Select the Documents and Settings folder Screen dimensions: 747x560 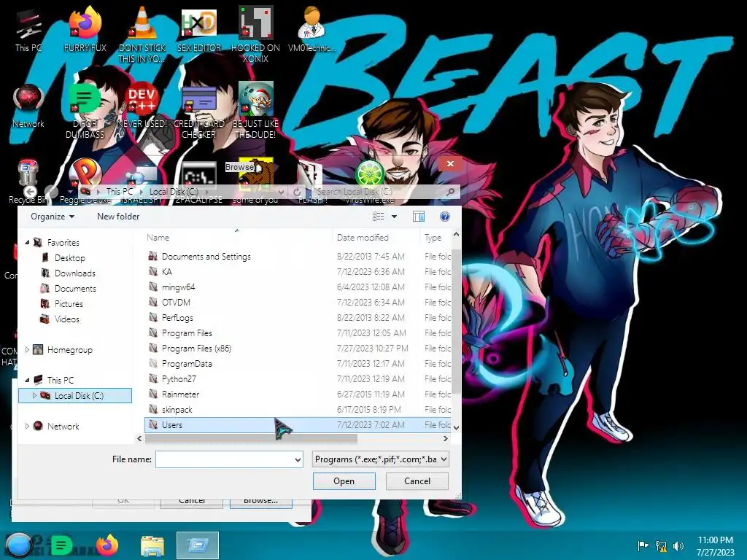(298, 257)
